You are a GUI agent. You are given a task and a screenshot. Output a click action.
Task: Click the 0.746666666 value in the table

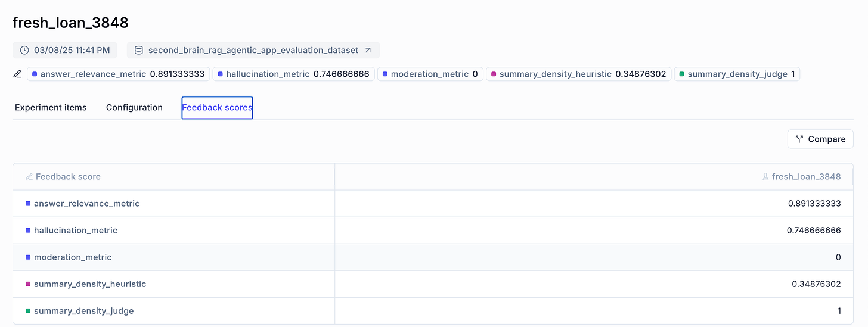point(814,231)
